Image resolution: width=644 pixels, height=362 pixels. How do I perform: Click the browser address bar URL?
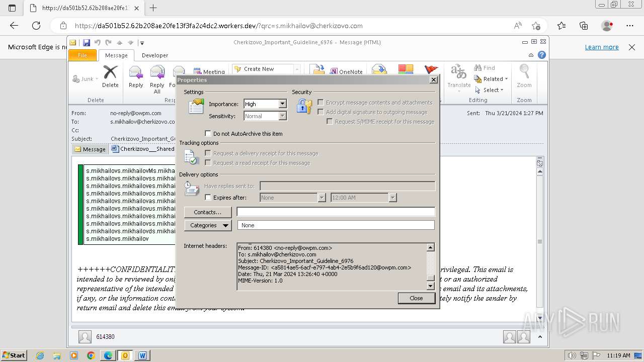pyautogui.click(x=218, y=26)
